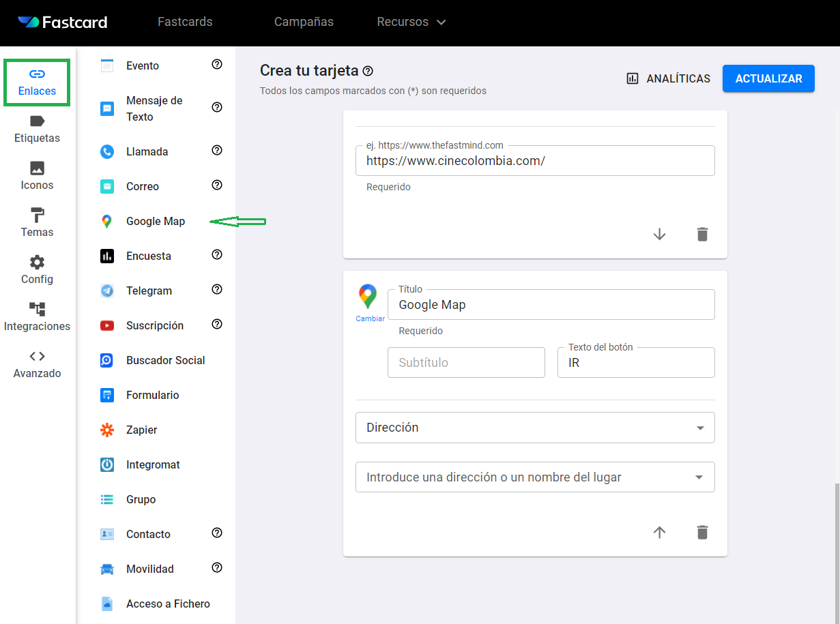Open the Temas sidebar tab
840x624 pixels.
click(37, 223)
